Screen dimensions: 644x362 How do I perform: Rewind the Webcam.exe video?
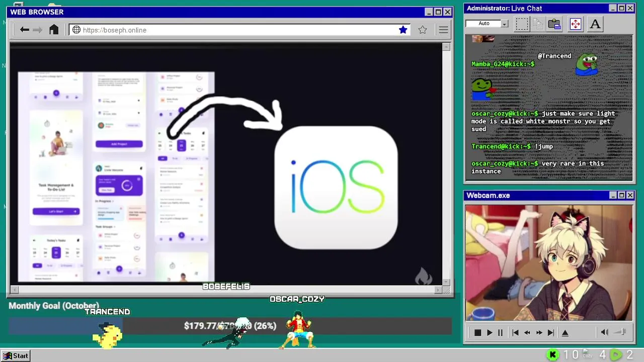coord(527,333)
